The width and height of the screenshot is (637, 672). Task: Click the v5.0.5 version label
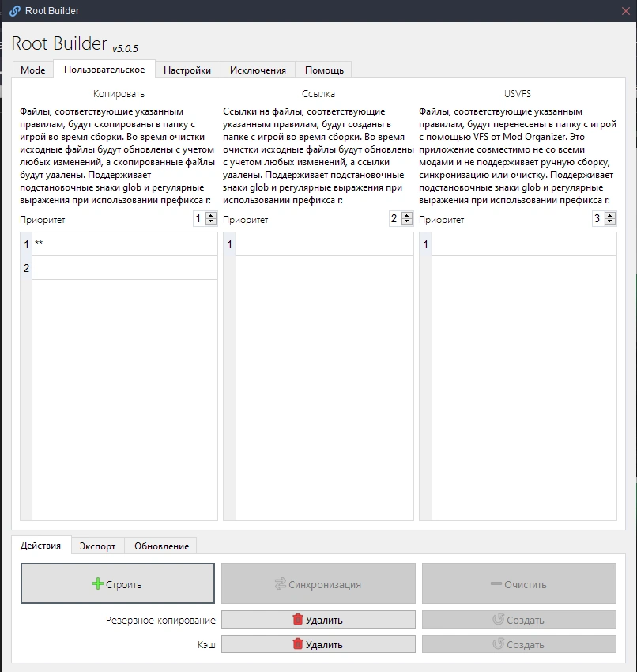point(125,48)
